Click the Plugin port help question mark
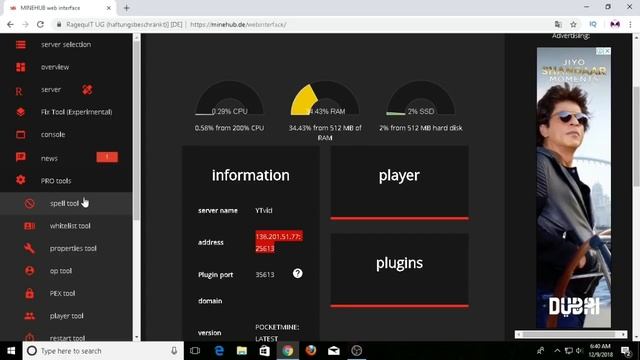 298,273
